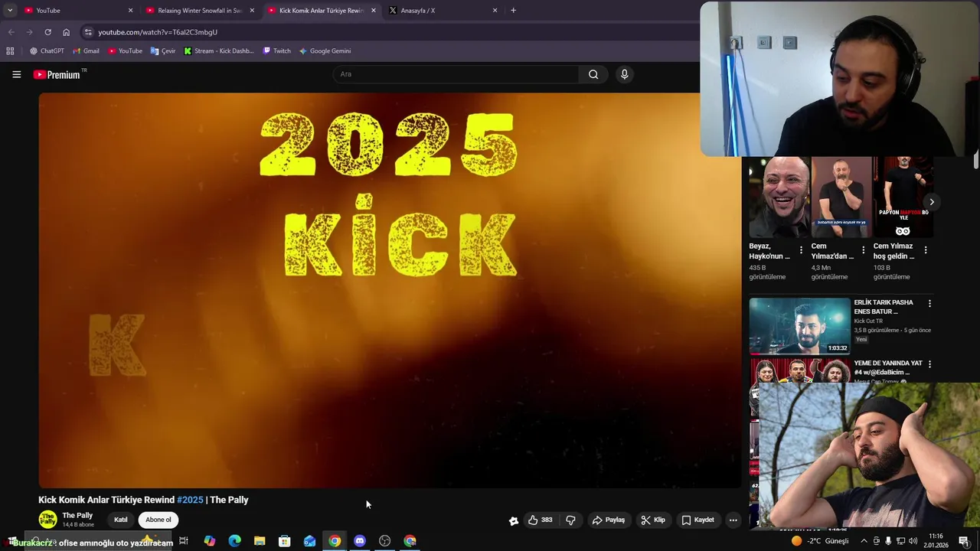Image resolution: width=980 pixels, height=551 pixels.
Task: Create a clip with Klip button
Action: (x=653, y=520)
